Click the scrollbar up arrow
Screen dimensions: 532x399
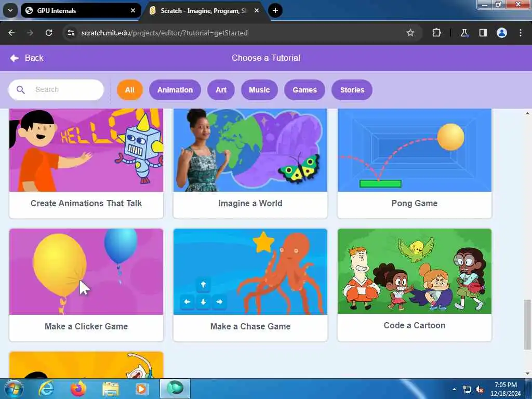pos(527,113)
